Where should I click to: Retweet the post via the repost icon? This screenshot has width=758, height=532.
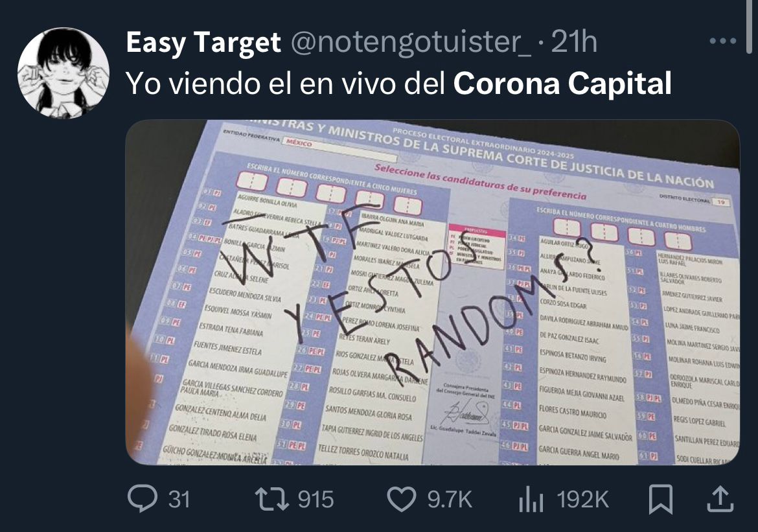coord(272,499)
